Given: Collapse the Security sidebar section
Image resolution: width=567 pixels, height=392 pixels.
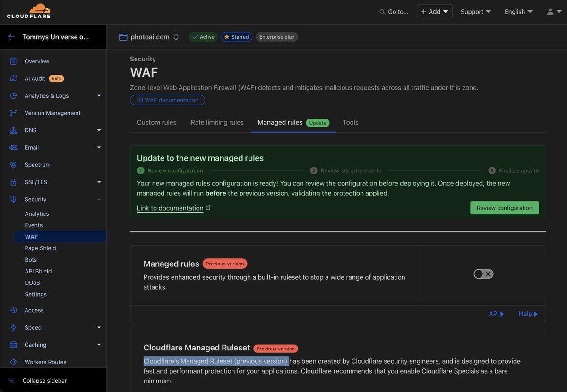Looking at the screenshot, I should (x=99, y=199).
